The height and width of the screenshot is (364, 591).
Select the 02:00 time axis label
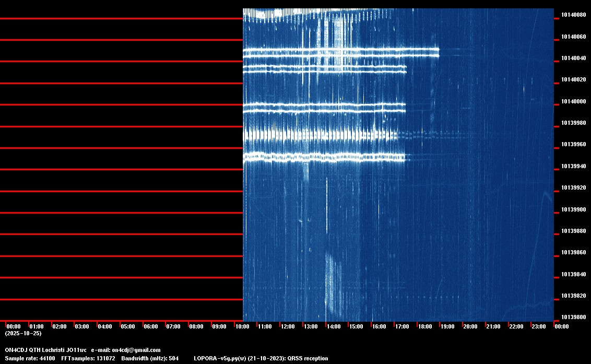[60, 326]
